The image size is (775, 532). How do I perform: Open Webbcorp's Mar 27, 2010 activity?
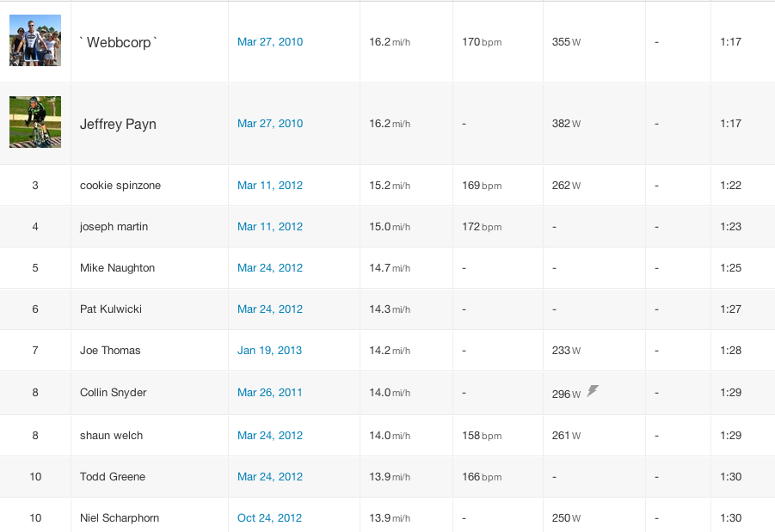(x=270, y=42)
